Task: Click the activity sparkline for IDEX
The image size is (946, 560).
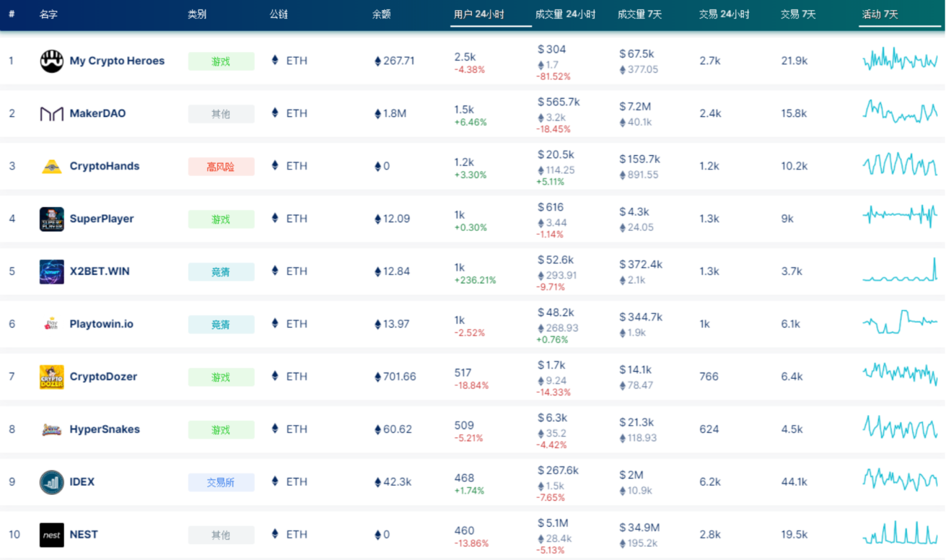Action: [900, 480]
